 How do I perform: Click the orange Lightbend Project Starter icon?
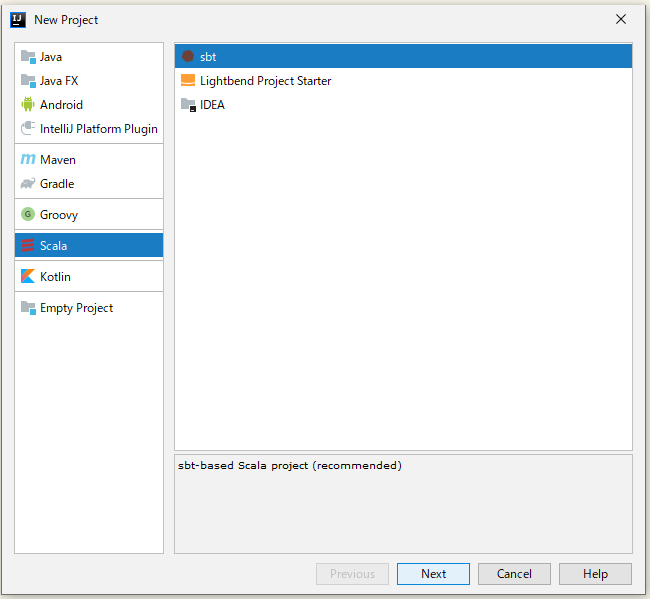click(x=188, y=80)
